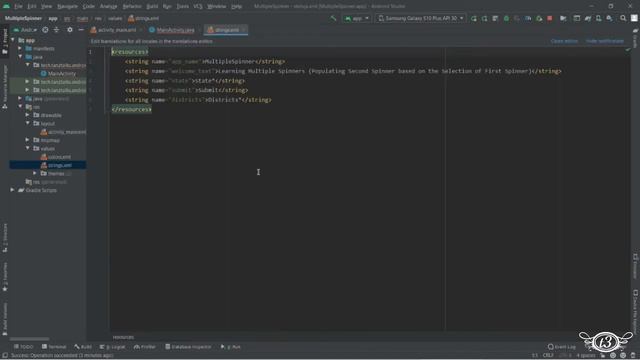This screenshot has height=360, width=640.
Task: Collapse the app module tree node
Action: [13, 40]
